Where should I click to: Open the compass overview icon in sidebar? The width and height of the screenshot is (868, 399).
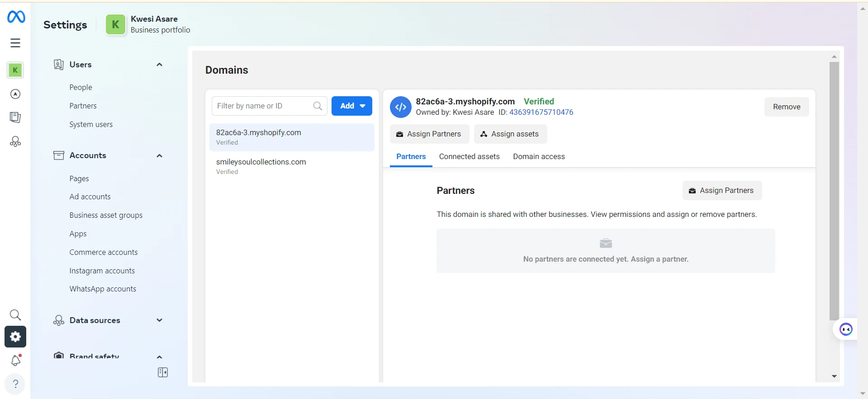(15, 94)
